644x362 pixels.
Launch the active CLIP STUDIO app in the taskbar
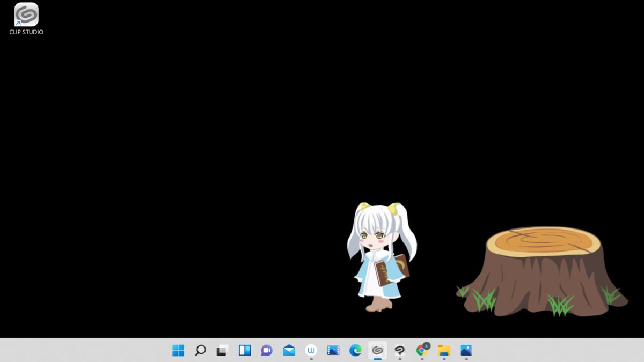378,350
